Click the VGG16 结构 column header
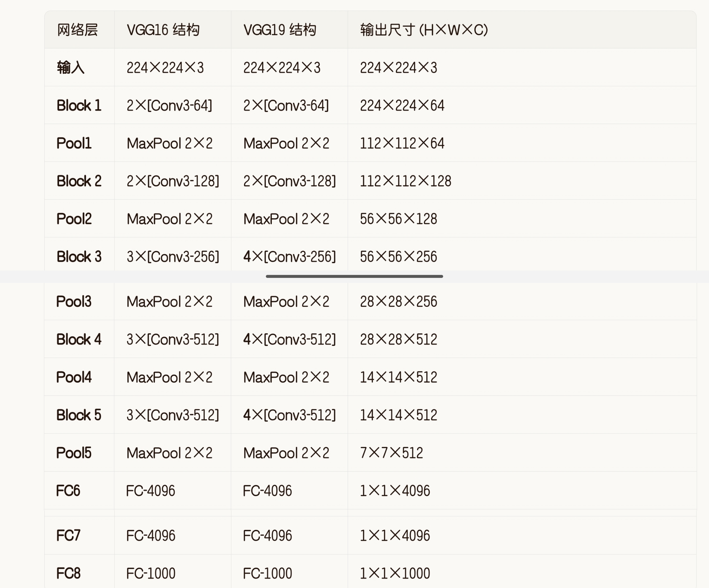 click(163, 30)
